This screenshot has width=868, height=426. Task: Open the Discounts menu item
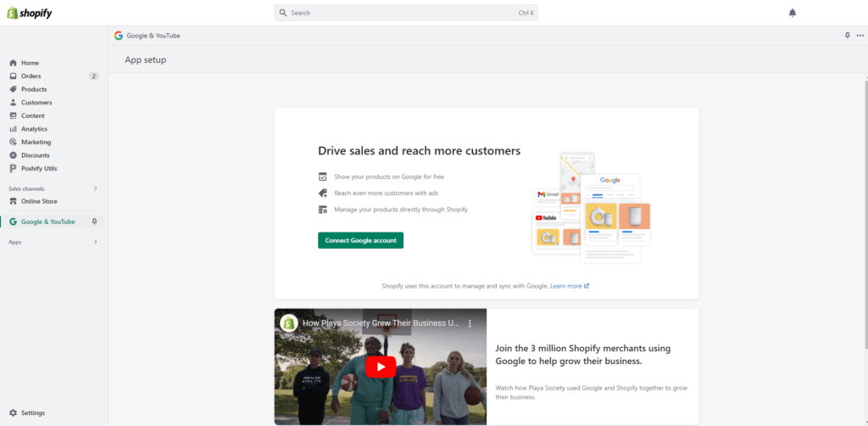36,155
